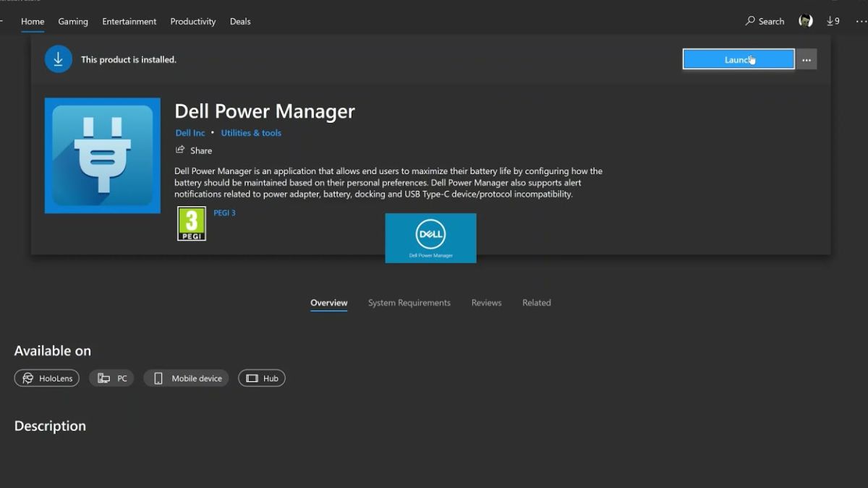Open the more options ellipsis button
Viewport: 868px width, 488px height.
[807, 59]
